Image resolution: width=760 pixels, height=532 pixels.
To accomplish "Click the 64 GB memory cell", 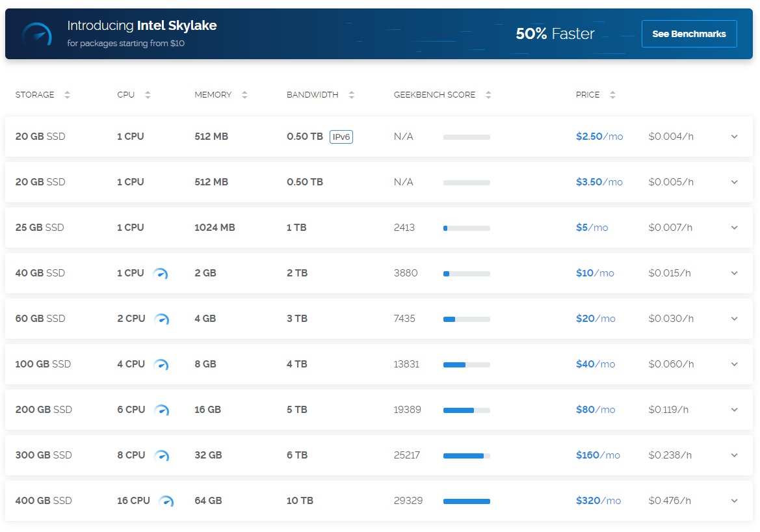I will (208, 501).
